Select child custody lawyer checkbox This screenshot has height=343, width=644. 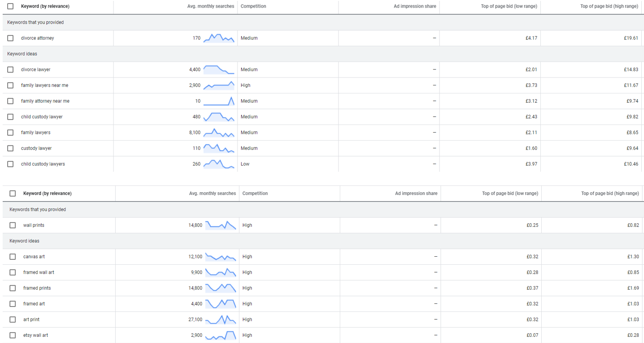(10, 117)
